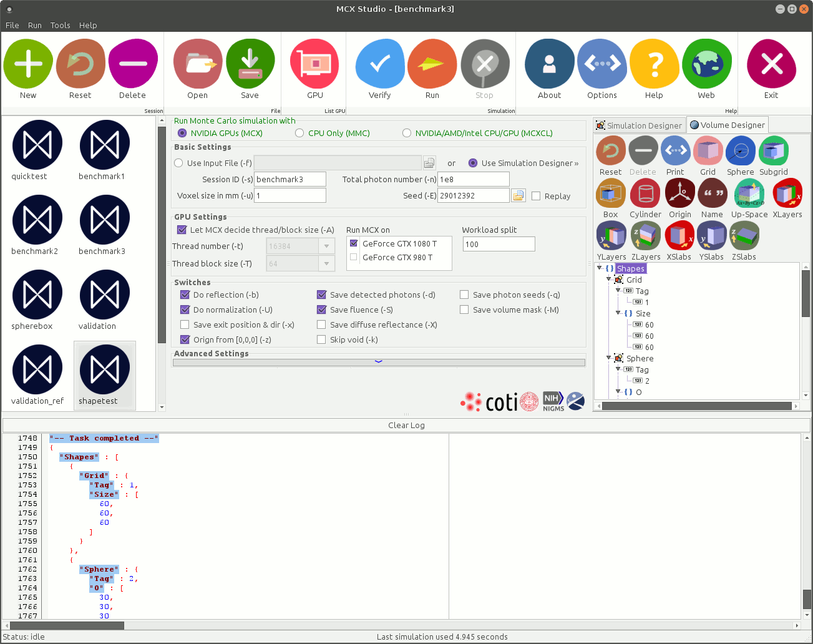This screenshot has width=813, height=644.
Task: Open the Thread number dropdown
Action: click(326, 246)
